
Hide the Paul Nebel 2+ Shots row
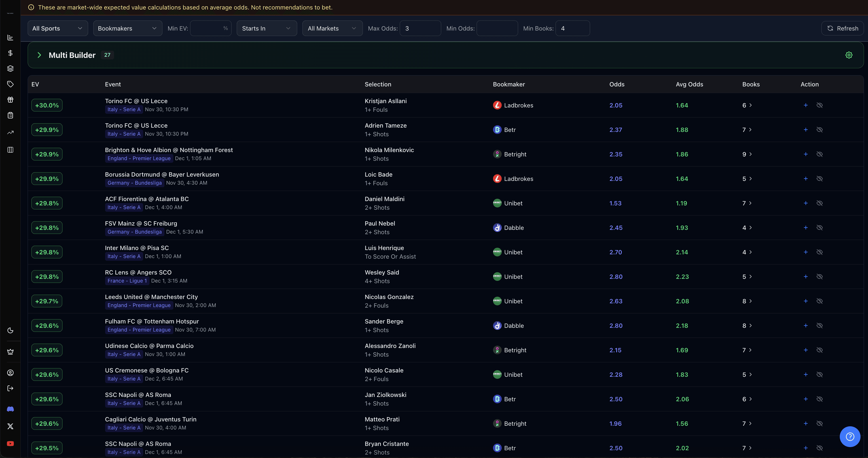(820, 228)
